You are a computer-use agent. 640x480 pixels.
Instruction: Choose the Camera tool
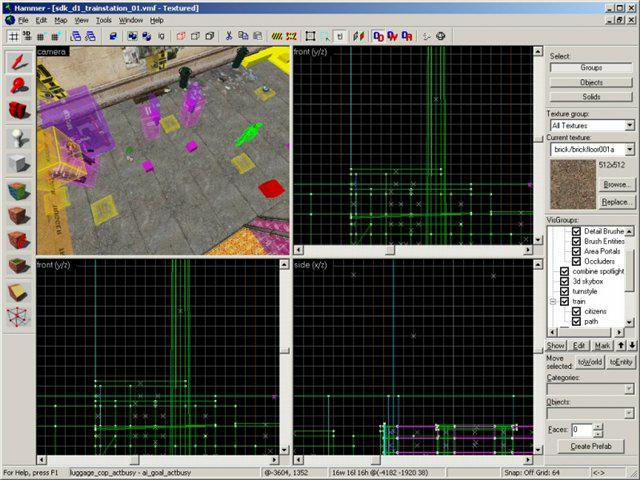pos(17,111)
